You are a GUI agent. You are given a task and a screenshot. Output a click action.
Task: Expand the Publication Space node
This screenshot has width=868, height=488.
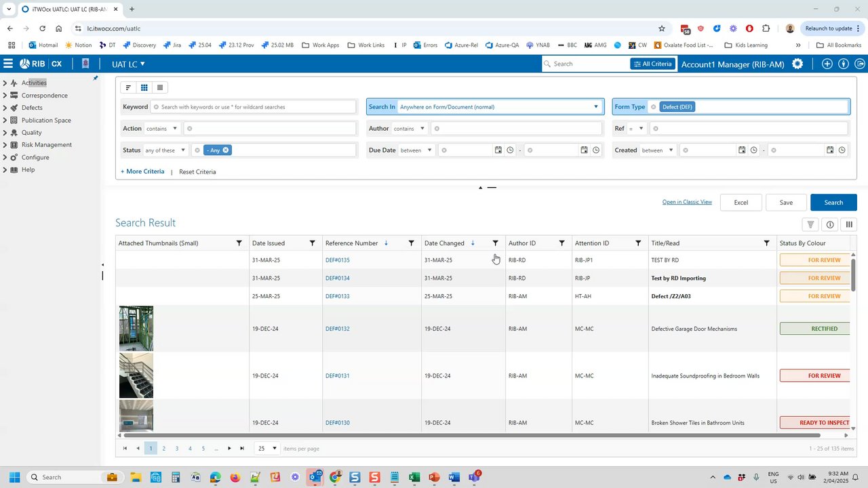(x=5, y=120)
